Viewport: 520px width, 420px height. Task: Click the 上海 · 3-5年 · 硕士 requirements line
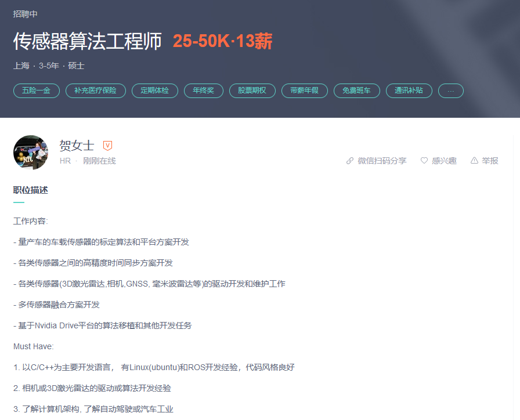49,66
